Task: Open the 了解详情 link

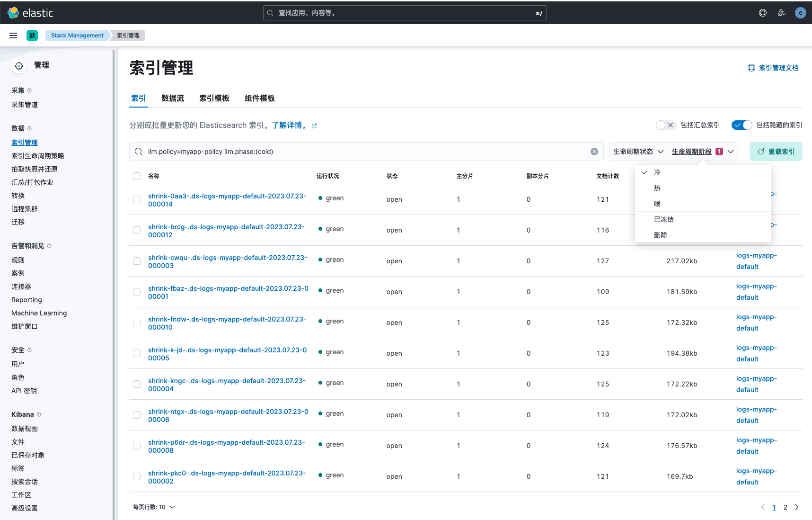Action: (x=289, y=126)
